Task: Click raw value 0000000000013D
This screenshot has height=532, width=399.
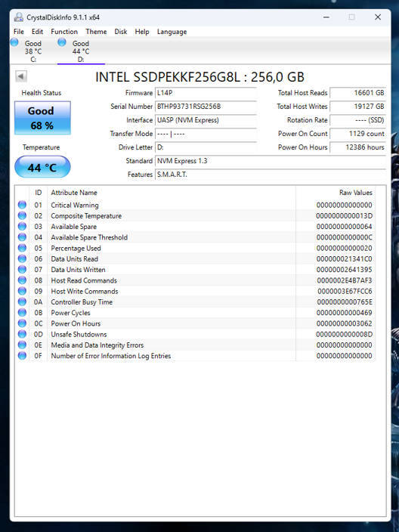Action: (344, 216)
